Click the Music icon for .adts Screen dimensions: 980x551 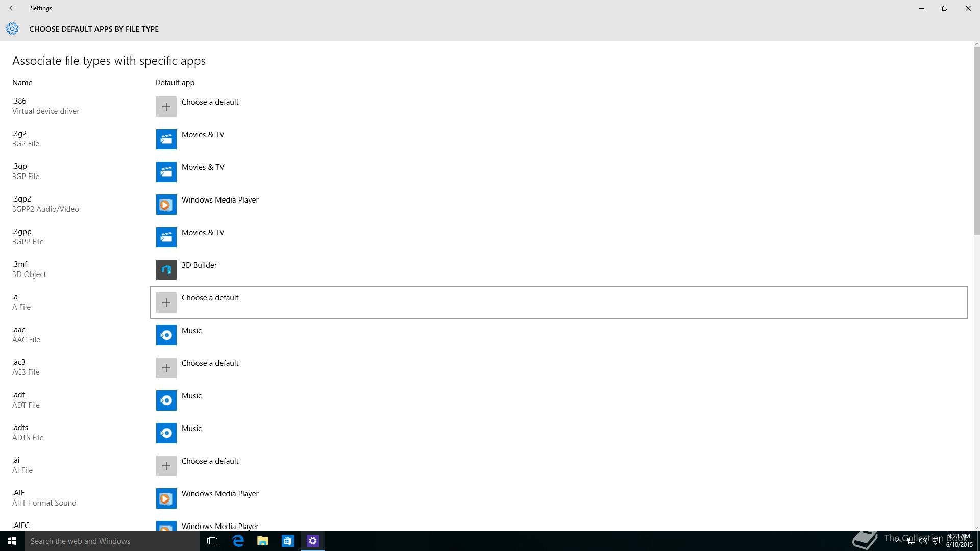[166, 433]
